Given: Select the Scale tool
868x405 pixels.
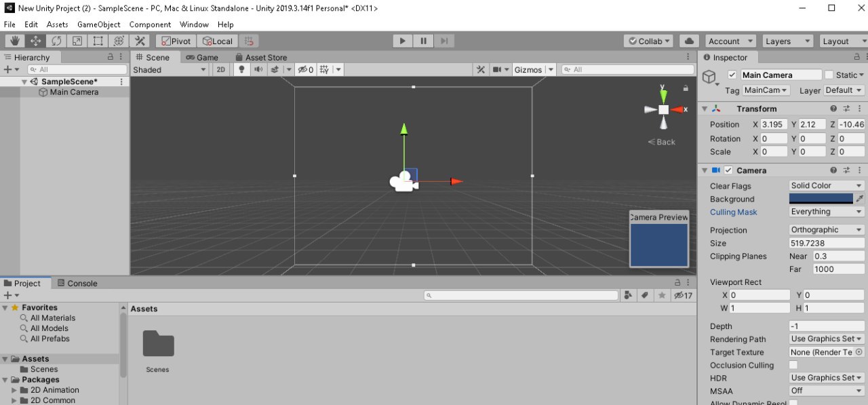Looking at the screenshot, I should [x=77, y=41].
